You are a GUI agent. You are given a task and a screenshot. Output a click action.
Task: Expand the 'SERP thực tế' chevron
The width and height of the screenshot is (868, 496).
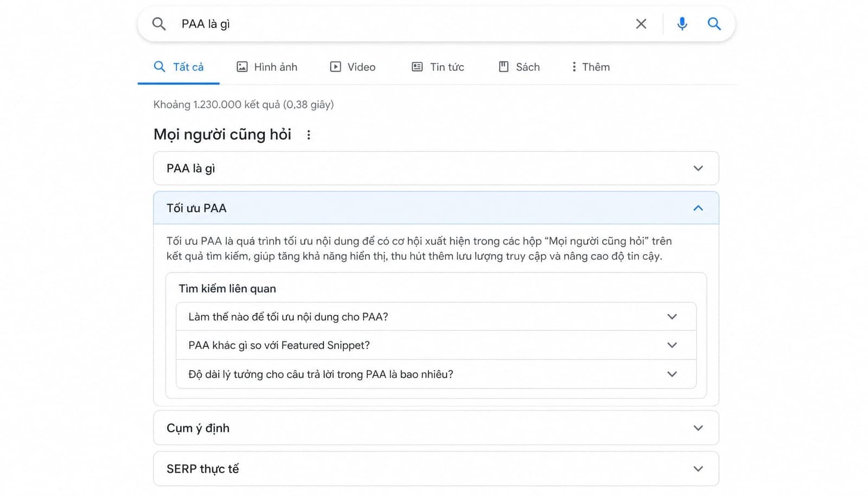pos(698,469)
